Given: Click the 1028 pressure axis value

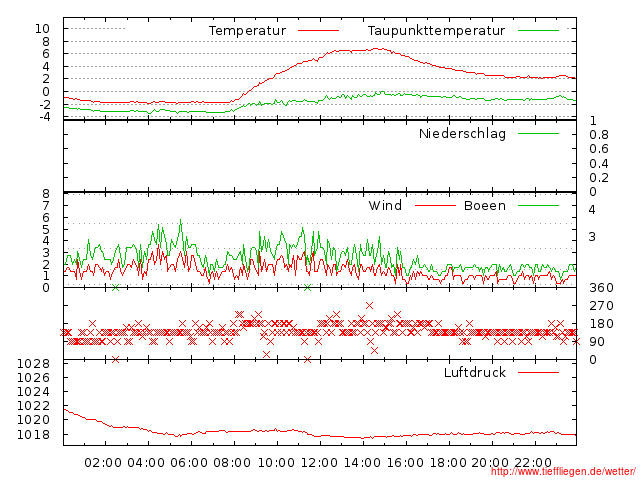Looking at the screenshot, I should tap(33, 364).
